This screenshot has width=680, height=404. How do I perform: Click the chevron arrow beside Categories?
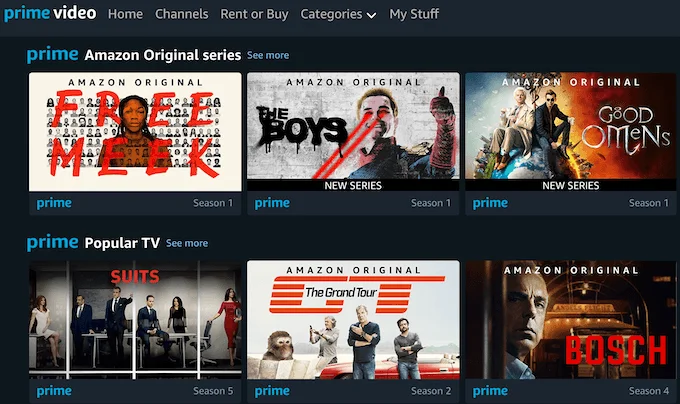point(371,16)
